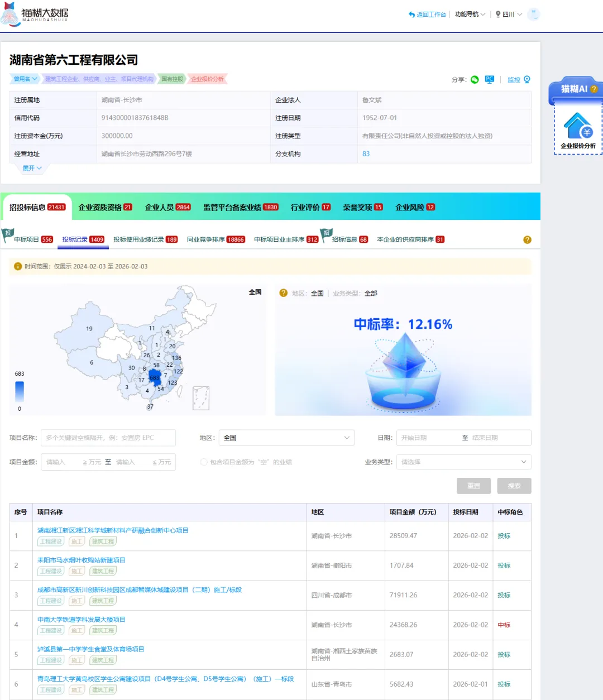The width and height of the screenshot is (603, 700).
Task: Expand company details with 展开
Action: 32,168
